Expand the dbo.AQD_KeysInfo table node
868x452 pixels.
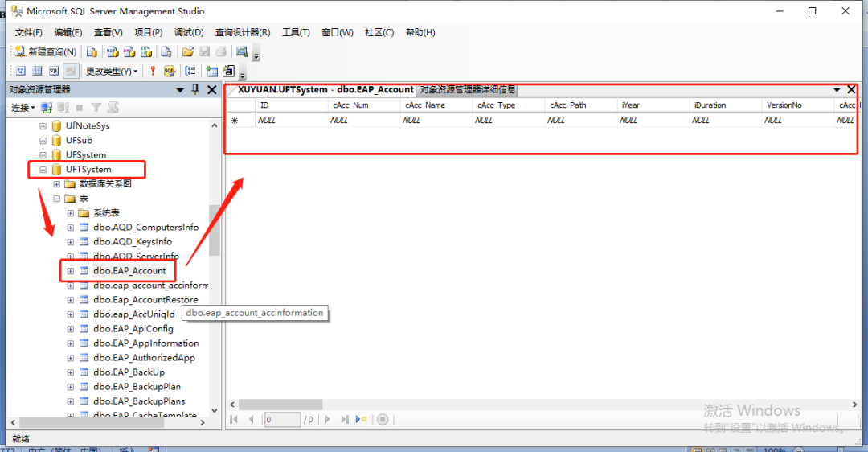click(70, 242)
